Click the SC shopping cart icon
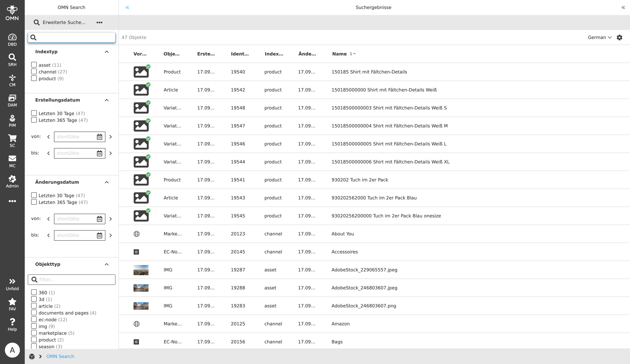630x364 pixels. (x=12, y=141)
